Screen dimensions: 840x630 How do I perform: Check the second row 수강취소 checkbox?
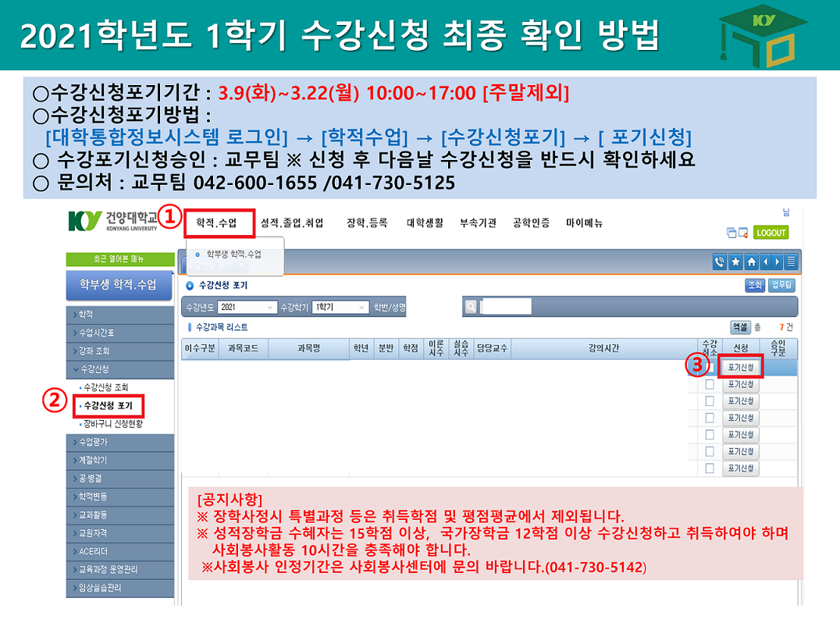[x=710, y=384]
